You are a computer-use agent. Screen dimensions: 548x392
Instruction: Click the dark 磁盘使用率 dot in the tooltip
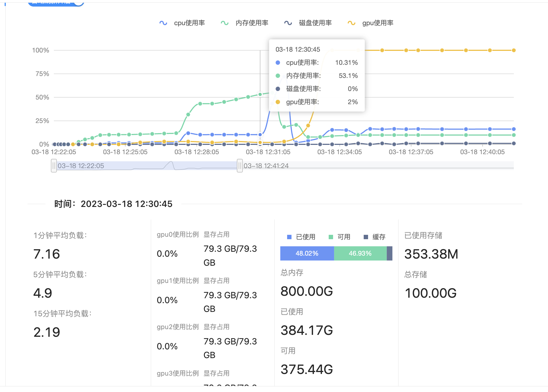point(278,89)
